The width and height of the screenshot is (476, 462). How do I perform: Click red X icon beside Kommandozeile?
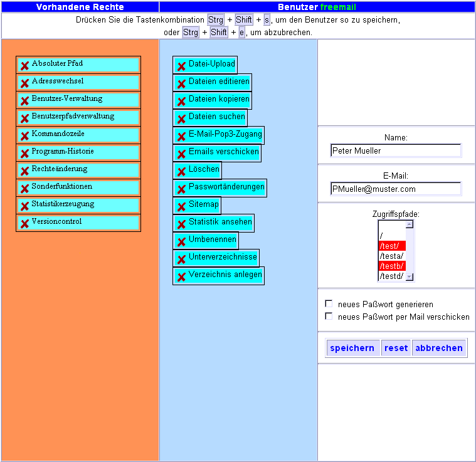coord(24,135)
